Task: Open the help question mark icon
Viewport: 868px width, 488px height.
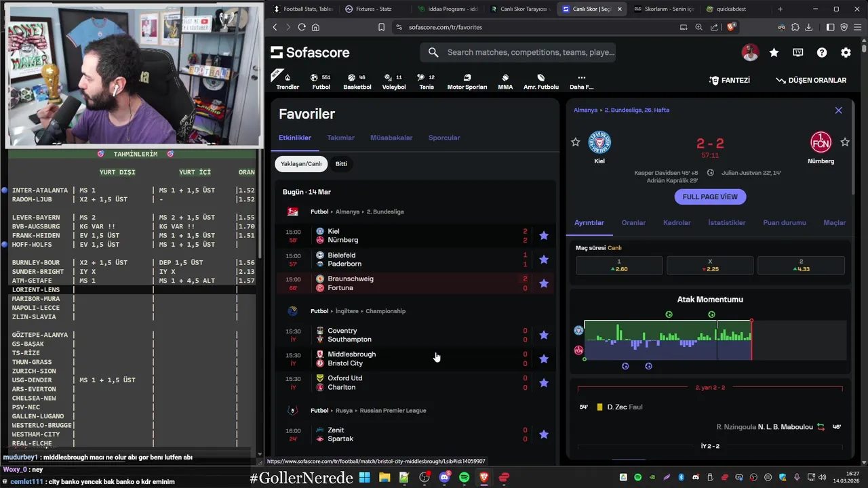Action: coord(822,52)
